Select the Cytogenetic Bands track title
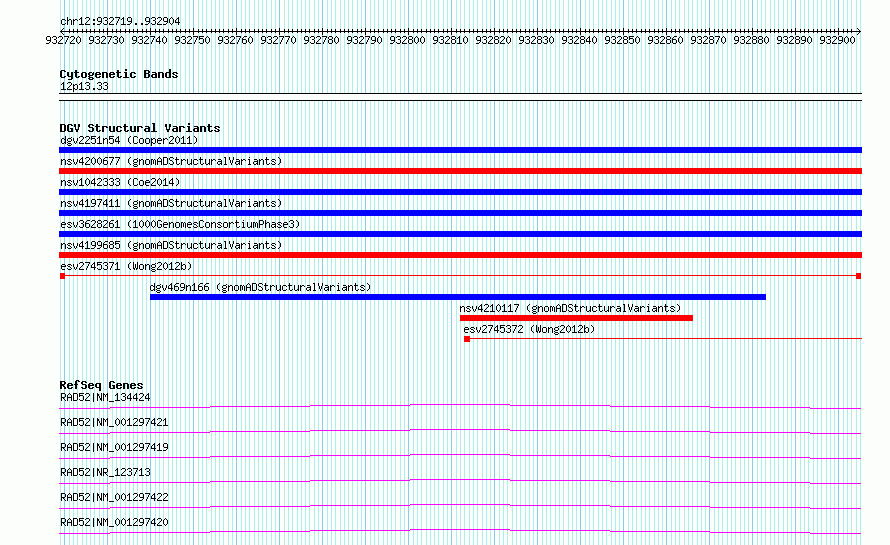Viewport: 890px width, 545px height. pyautogui.click(x=119, y=74)
